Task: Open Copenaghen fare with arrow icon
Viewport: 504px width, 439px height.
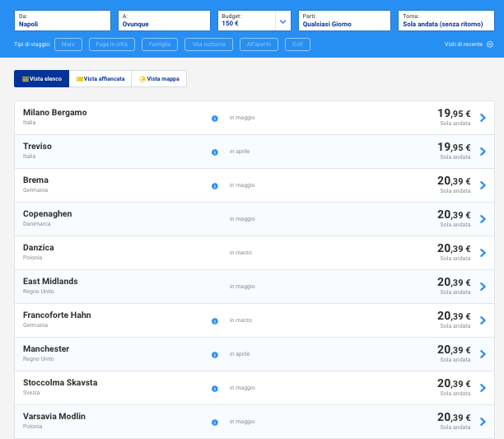Action: tap(483, 219)
